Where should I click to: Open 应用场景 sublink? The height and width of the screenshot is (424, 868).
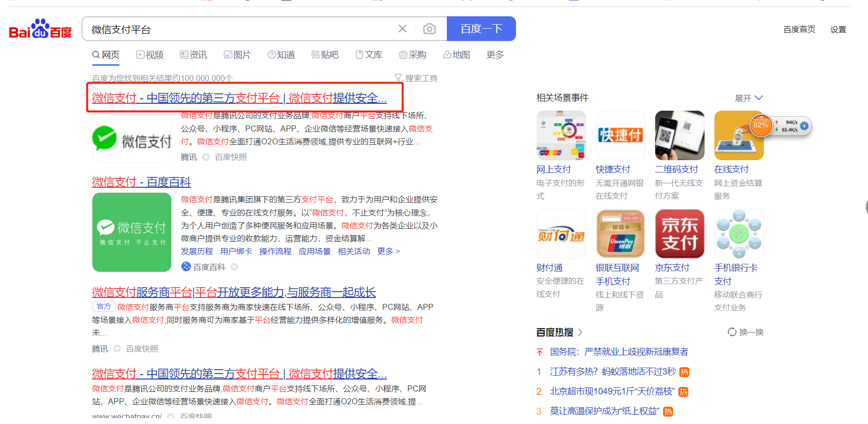[315, 252]
